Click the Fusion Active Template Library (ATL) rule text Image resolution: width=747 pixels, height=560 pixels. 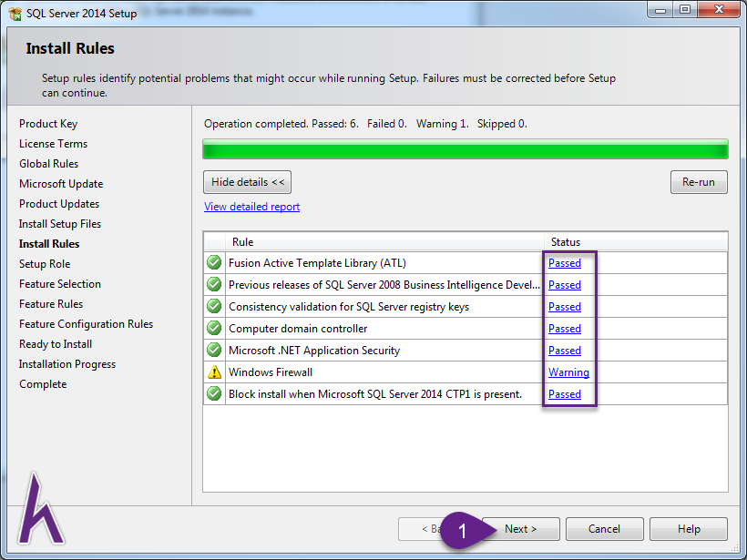[x=317, y=263]
